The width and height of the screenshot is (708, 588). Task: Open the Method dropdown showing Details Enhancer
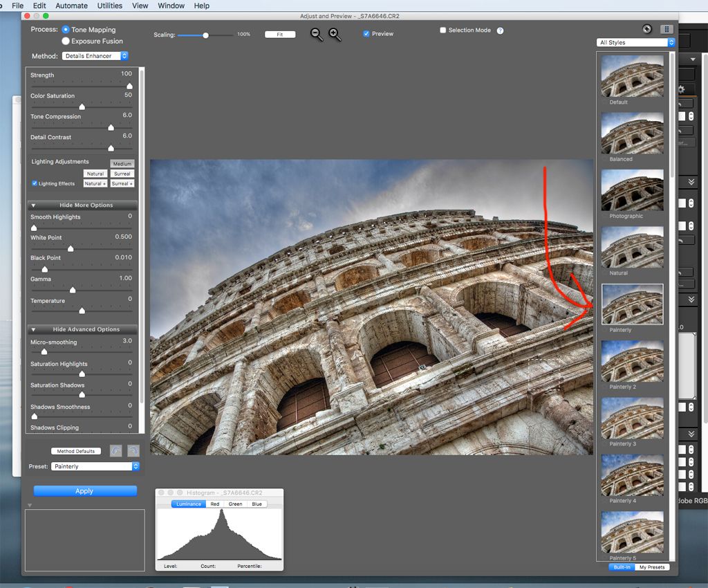coord(95,56)
